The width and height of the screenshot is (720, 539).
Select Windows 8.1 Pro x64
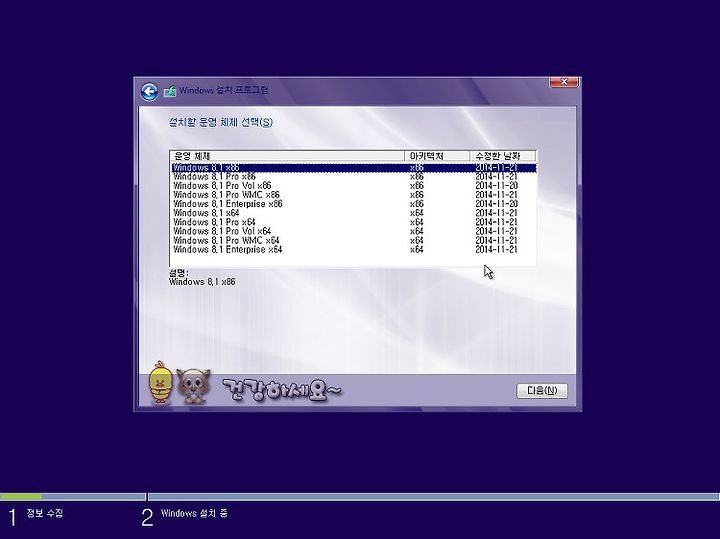click(x=354, y=222)
